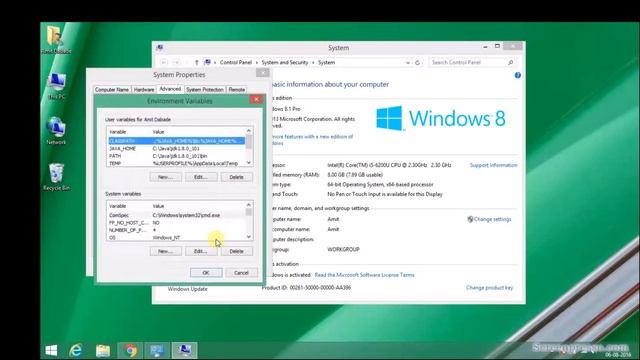This screenshot has width=640, height=360.
Task: Click the user variables list scroll down arrow
Action: tap(249, 163)
